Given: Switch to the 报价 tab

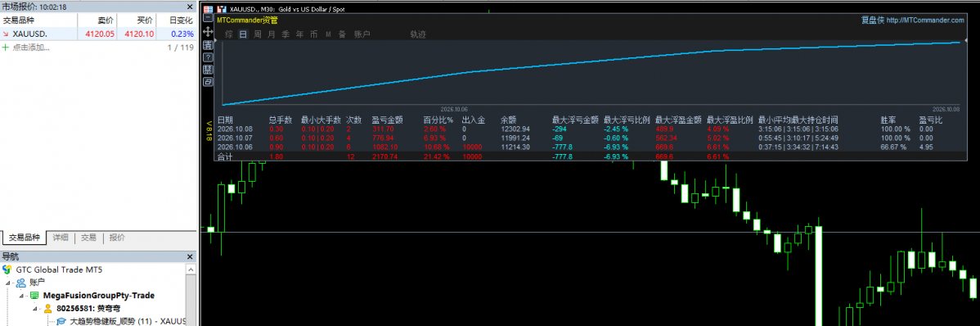Looking at the screenshot, I should tap(117, 238).
